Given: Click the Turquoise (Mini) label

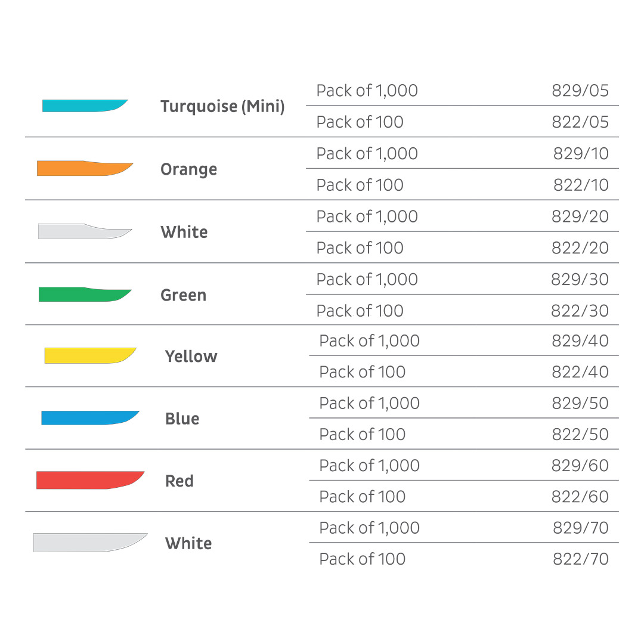Looking at the screenshot, I should (x=222, y=107).
